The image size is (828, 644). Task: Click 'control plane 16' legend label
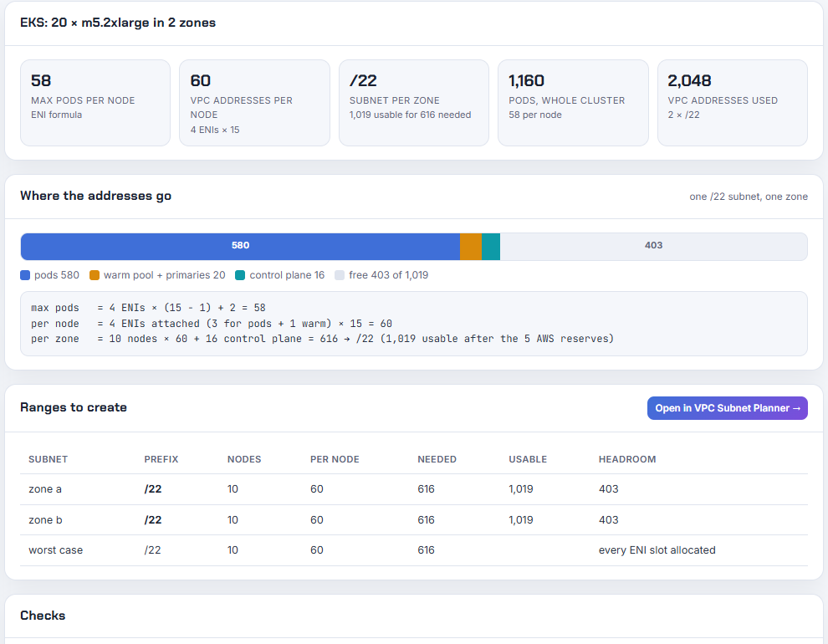pyautogui.click(x=287, y=275)
